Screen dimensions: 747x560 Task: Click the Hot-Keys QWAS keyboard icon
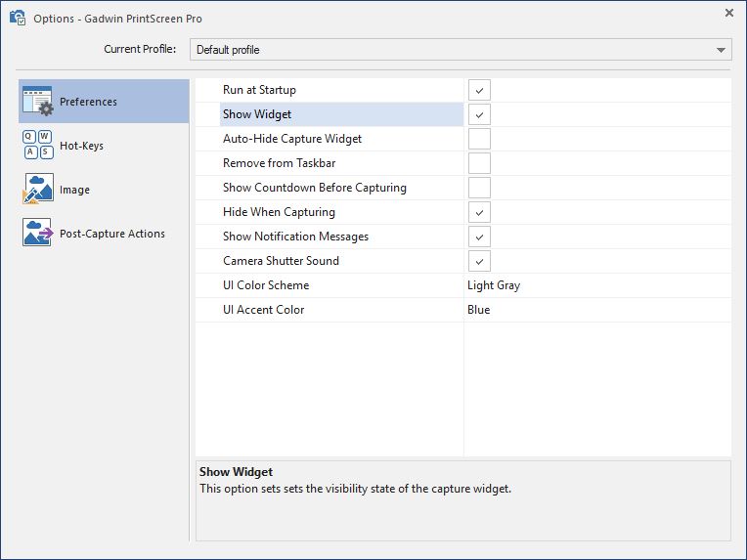point(37,146)
